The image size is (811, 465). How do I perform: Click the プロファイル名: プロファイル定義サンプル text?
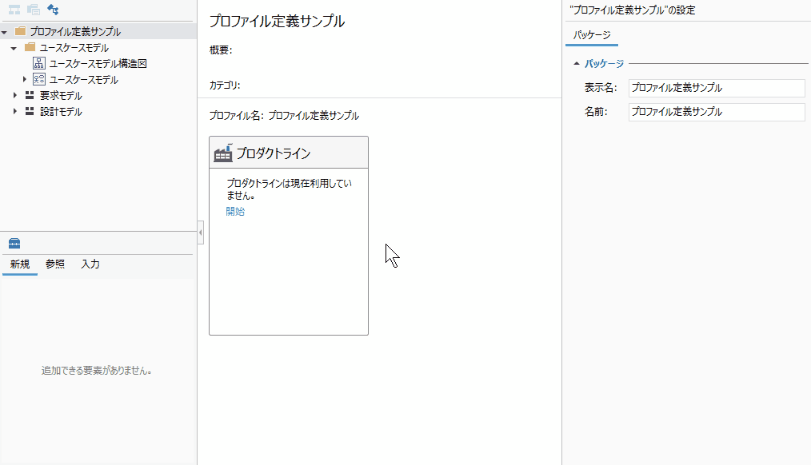pos(284,116)
